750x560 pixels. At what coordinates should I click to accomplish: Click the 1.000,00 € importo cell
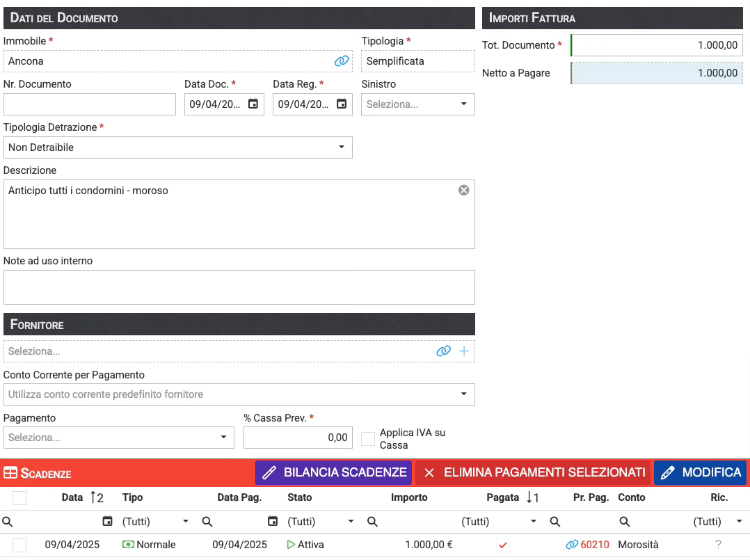coord(429,544)
